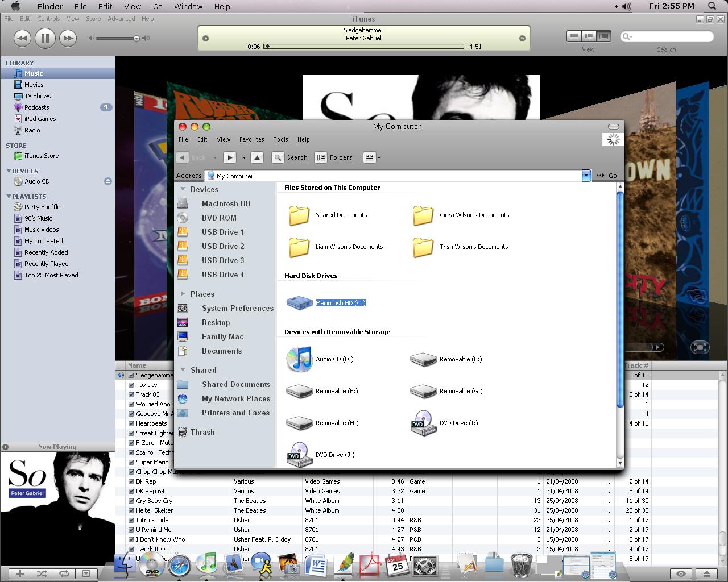728x582 pixels.
Task: Uncheck the Track 03 checkbox
Action: tap(131, 394)
